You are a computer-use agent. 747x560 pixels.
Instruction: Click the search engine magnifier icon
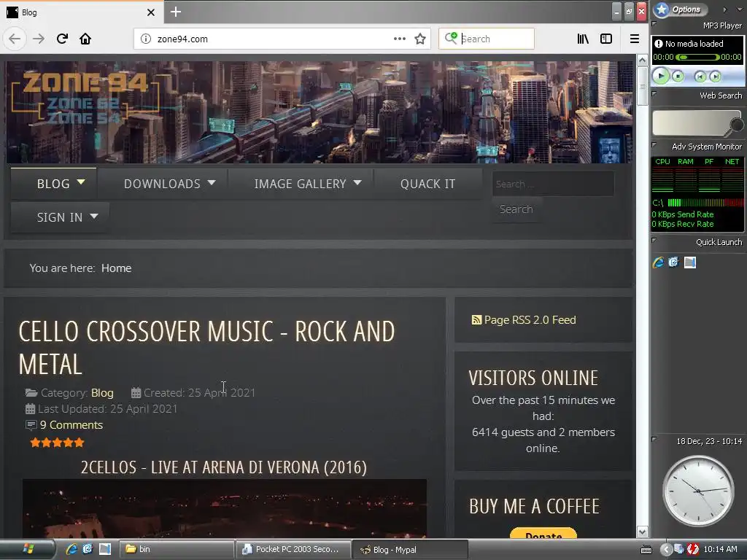pos(451,38)
